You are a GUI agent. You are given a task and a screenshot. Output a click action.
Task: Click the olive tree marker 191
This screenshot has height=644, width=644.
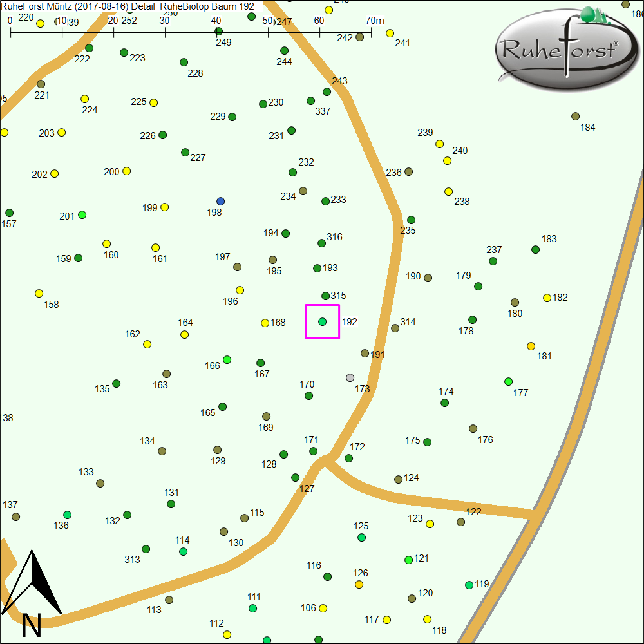(x=365, y=353)
